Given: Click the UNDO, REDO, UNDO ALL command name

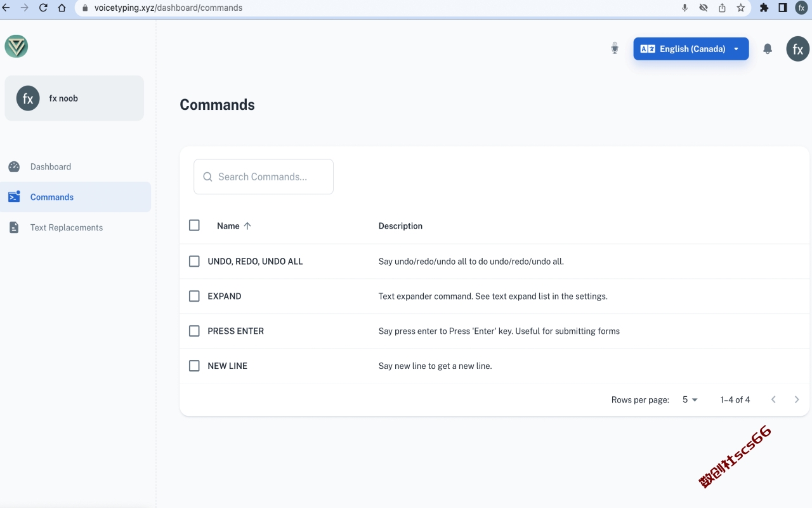Looking at the screenshot, I should [x=255, y=261].
